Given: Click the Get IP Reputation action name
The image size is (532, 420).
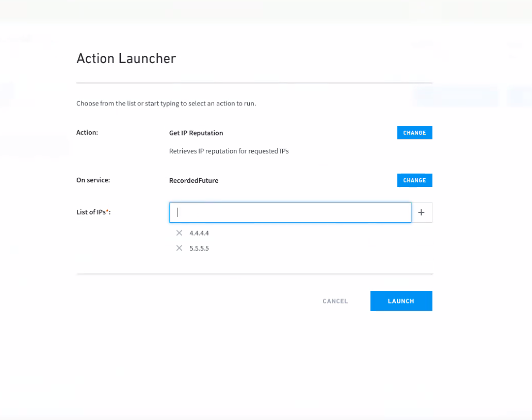Looking at the screenshot, I should click(x=196, y=133).
